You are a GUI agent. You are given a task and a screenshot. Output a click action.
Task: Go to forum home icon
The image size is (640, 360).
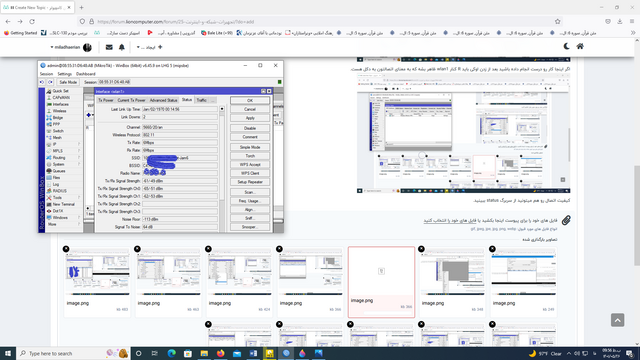coord(580,47)
